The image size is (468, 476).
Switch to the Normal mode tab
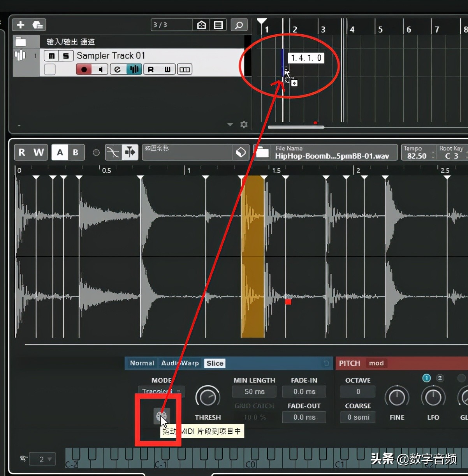coord(142,363)
